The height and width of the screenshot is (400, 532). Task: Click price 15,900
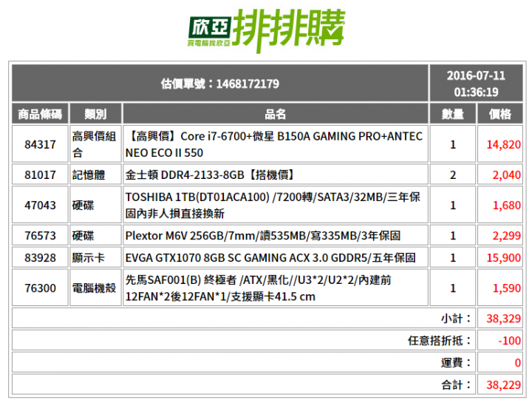pos(503,258)
